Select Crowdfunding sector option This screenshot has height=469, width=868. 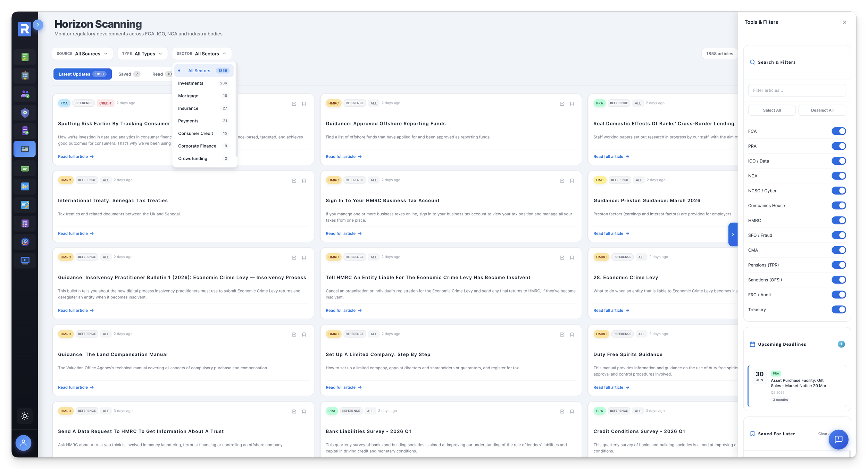coord(204,158)
